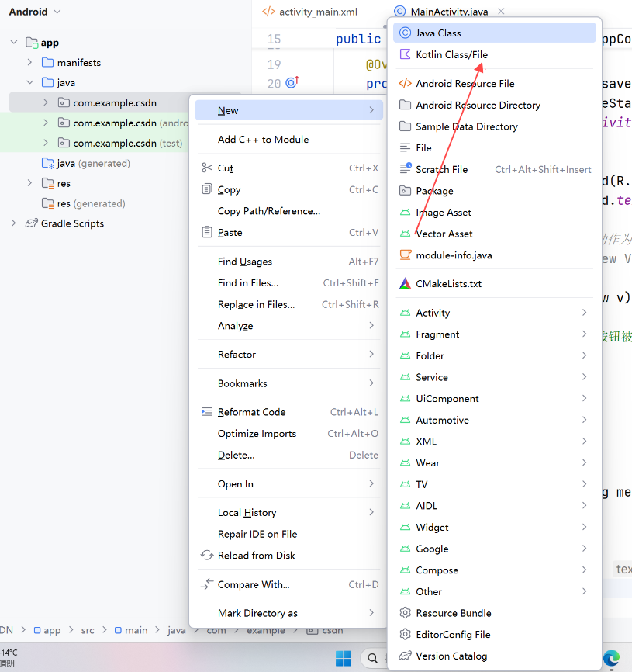Choose Add C++ to Module
Viewport: 632px width, 672px height.
pyautogui.click(x=289, y=139)
